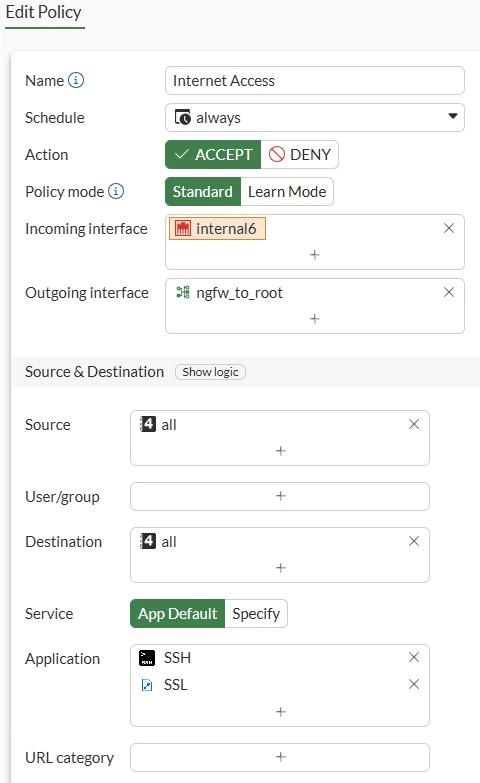
Task: Click the internal6 interface tag
Action: coord(217,228)
